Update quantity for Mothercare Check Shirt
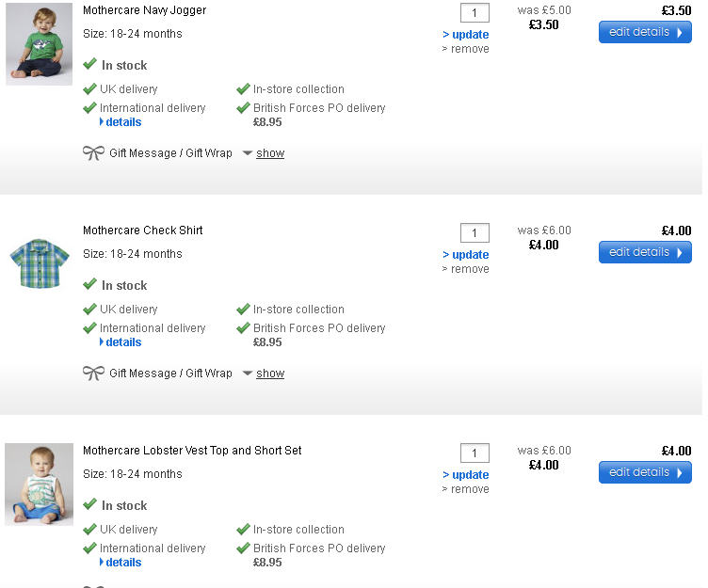This screenshot has width=708, height=588. pyautogui.click(x=466, y=255)
